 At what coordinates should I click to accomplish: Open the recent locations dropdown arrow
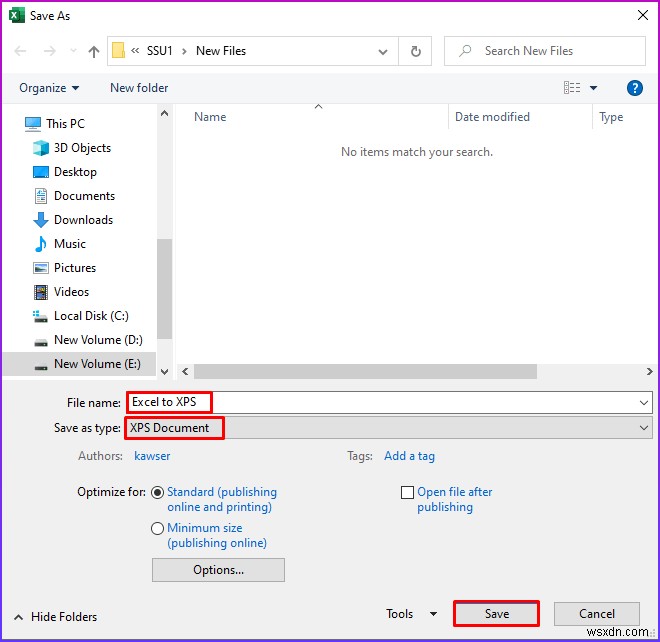tap(73, 51)
